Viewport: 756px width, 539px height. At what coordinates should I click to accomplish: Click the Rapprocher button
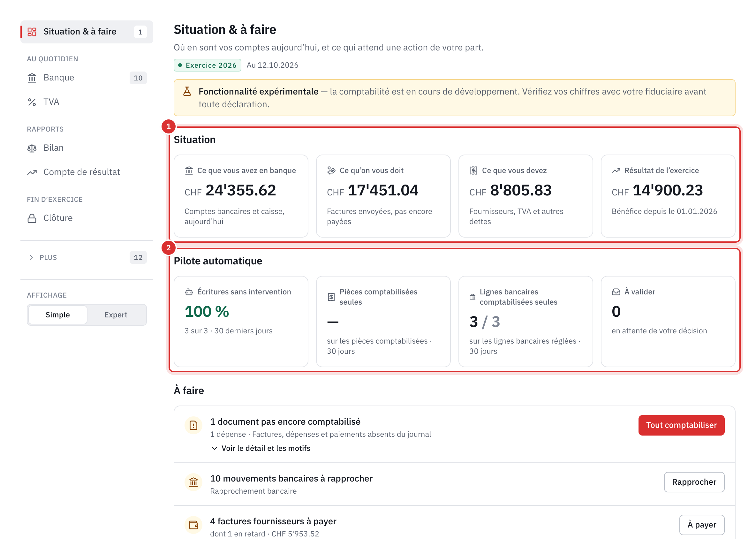694,482
